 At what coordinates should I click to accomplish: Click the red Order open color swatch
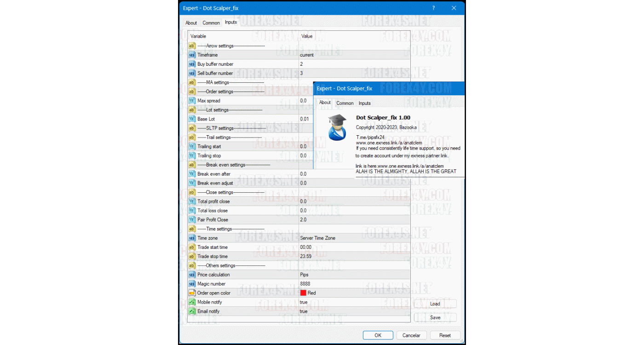coord(303,293)
